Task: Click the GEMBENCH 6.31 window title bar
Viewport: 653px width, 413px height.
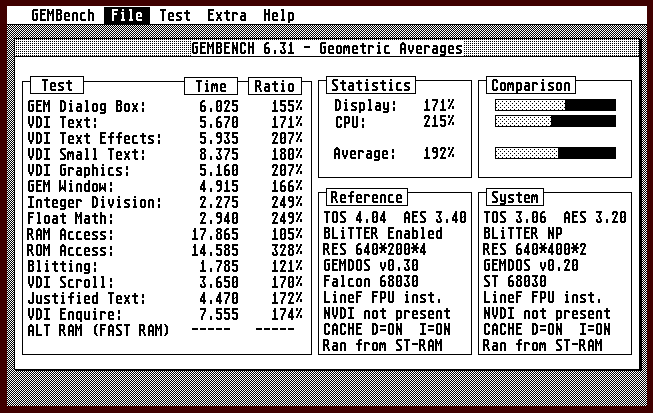Action: (x=327, y=48)
